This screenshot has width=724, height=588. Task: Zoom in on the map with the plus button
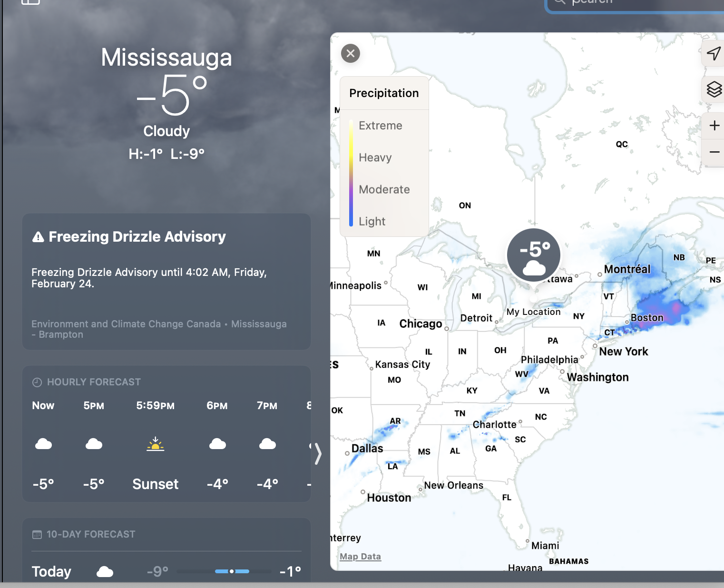click(714, 125)
